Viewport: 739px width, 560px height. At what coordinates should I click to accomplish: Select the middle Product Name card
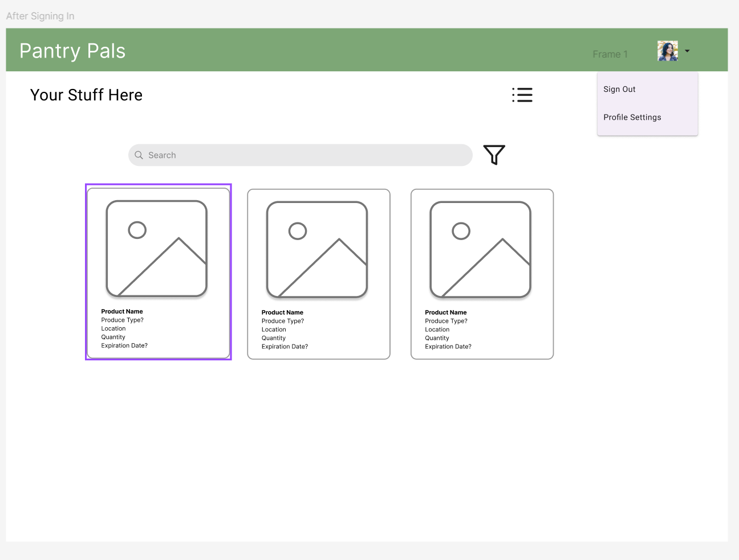pos(318,274)
